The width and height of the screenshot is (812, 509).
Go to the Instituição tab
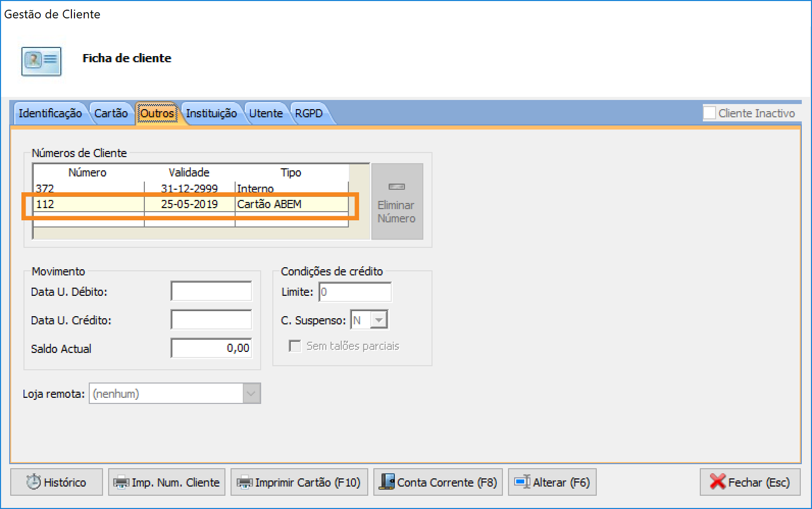tap(211, 113)
